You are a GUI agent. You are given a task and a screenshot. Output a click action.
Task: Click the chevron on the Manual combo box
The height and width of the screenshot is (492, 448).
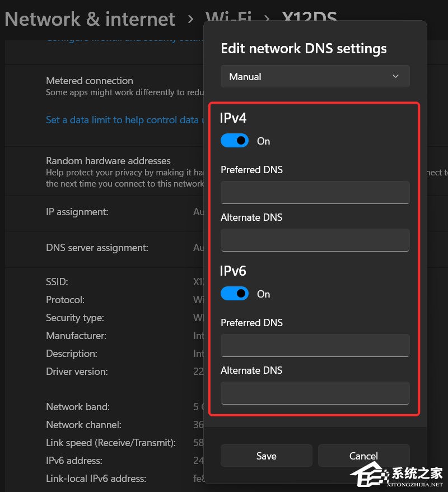tap(395, 76)
